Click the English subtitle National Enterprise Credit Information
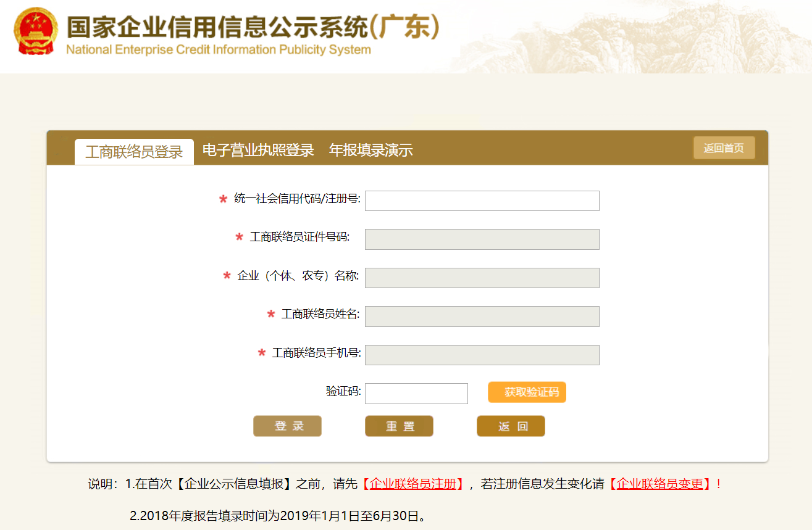Image resolution: width=812 pixels, height=530 pixels. click(x=218, y=50)
